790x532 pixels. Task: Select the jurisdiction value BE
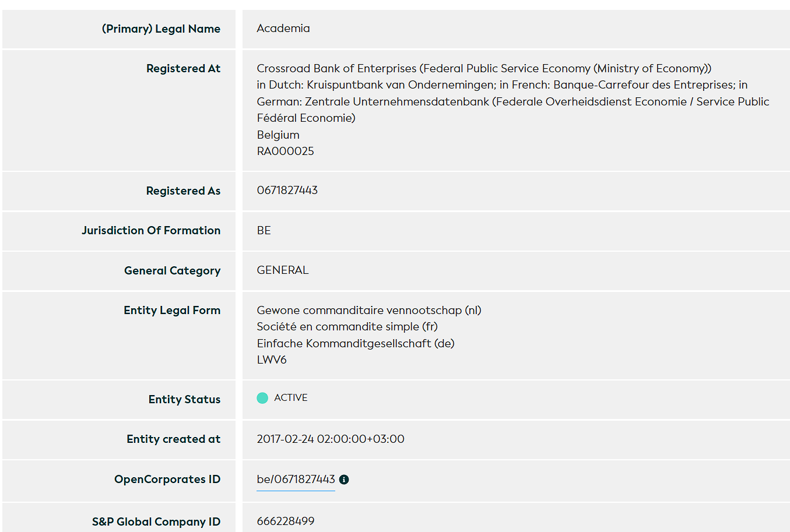click(x=264, y=230)
